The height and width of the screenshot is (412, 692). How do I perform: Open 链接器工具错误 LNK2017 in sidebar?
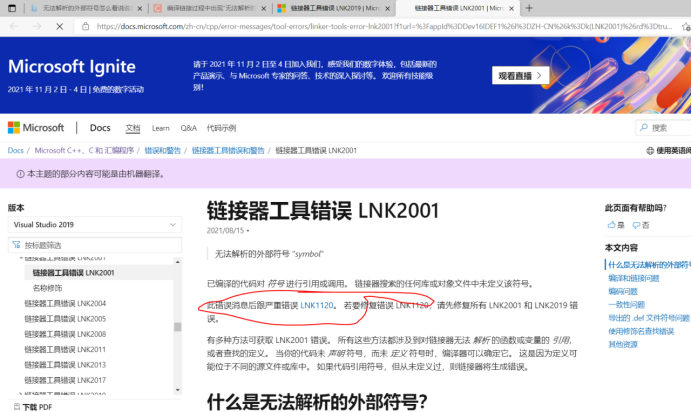click(x=65, y=380)
